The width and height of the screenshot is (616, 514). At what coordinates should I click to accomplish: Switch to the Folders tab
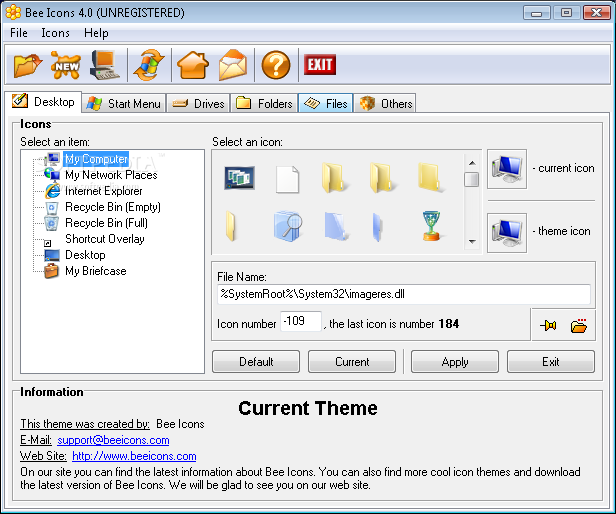tap(264, 103)
